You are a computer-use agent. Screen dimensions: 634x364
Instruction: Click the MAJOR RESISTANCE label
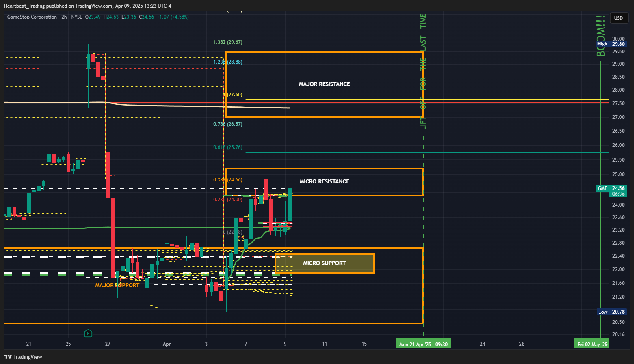pos(324,84)
